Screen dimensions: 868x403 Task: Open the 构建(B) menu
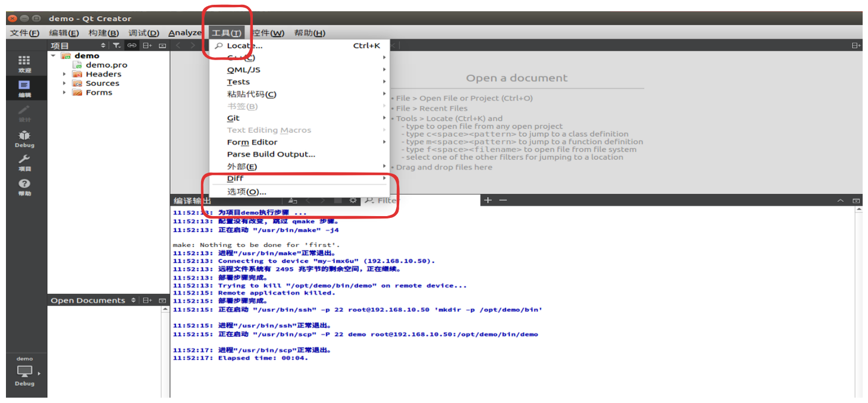point(104,33)
